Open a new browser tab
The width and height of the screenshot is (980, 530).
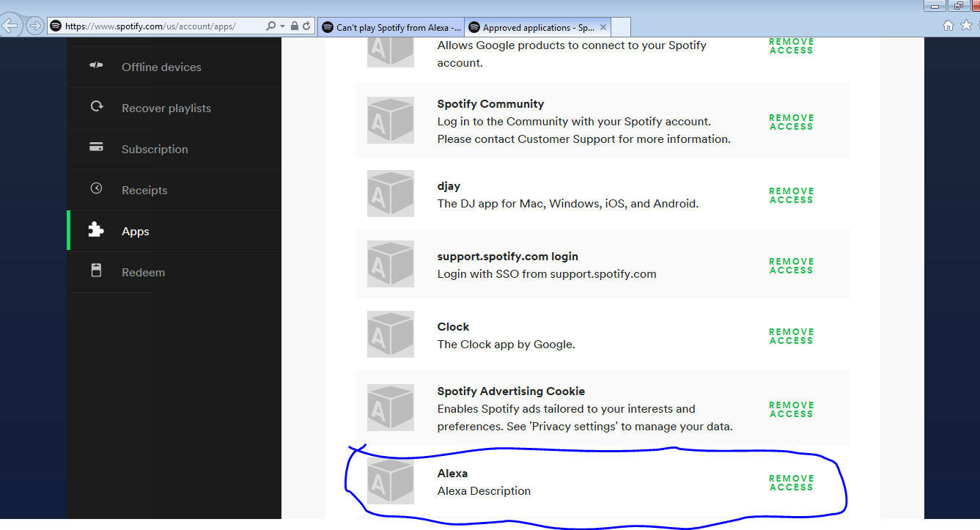pos(621,28)
